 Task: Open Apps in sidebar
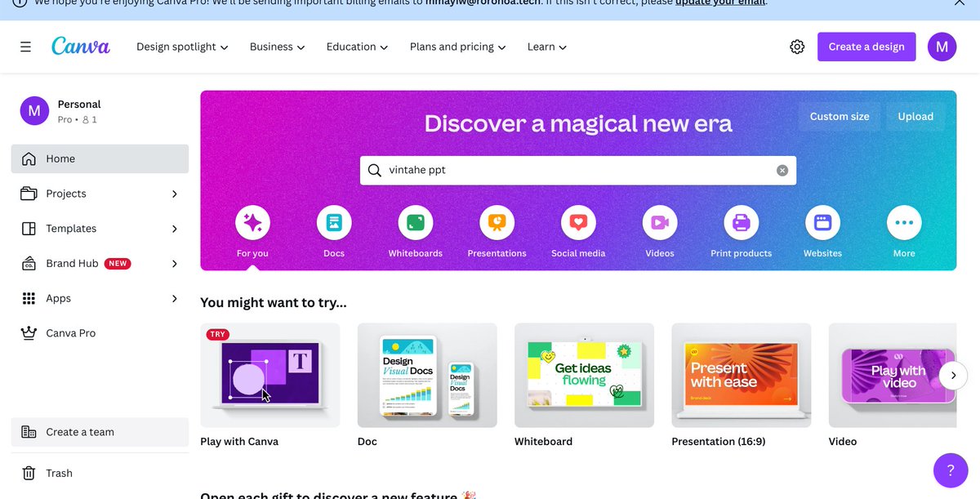(100, 298)
